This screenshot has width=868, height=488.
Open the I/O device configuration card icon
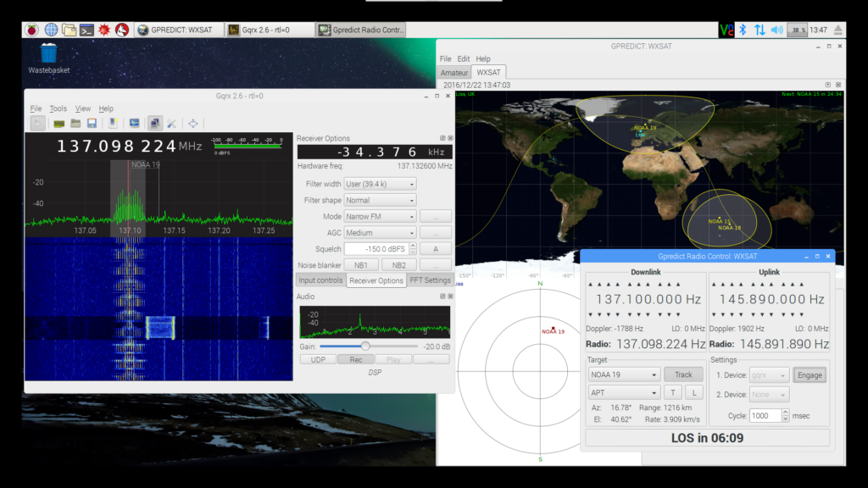tap(60, 124)
